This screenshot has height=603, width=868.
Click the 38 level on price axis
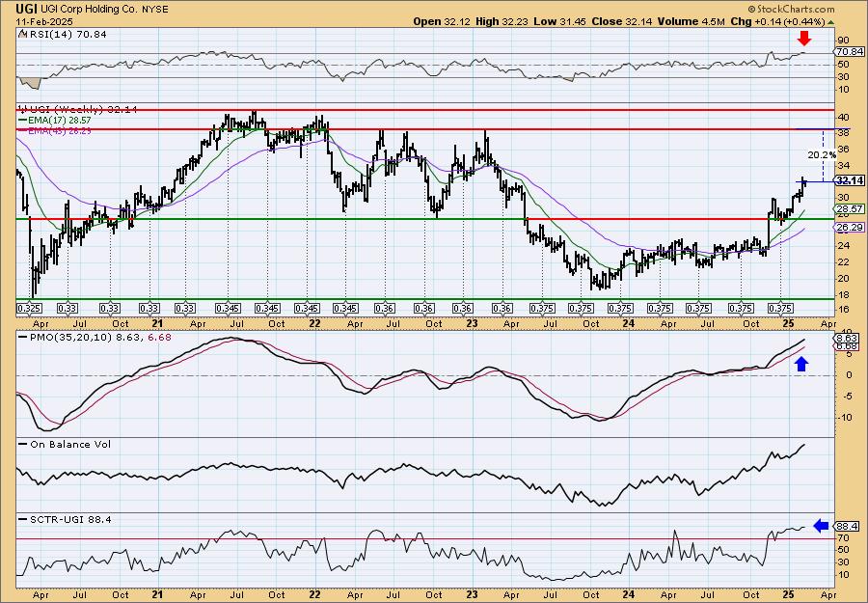point(844,133)
